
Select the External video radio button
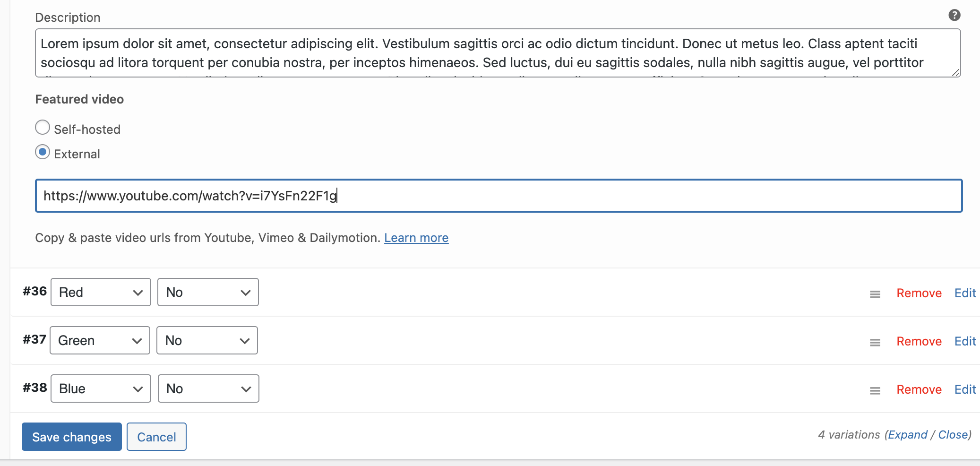click(43, 152)
